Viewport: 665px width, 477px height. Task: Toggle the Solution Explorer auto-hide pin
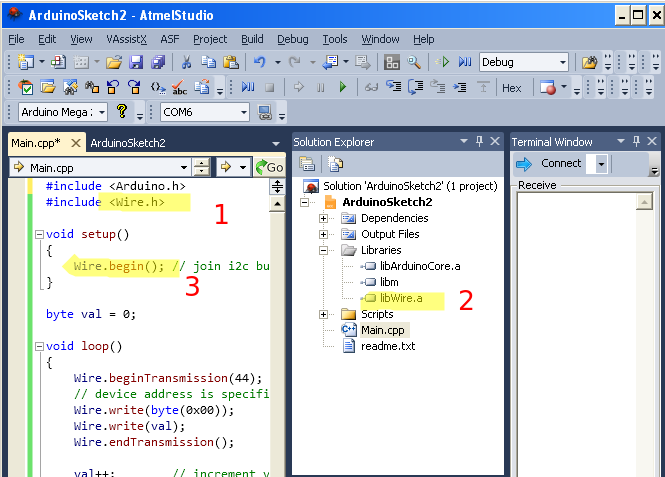479,142
